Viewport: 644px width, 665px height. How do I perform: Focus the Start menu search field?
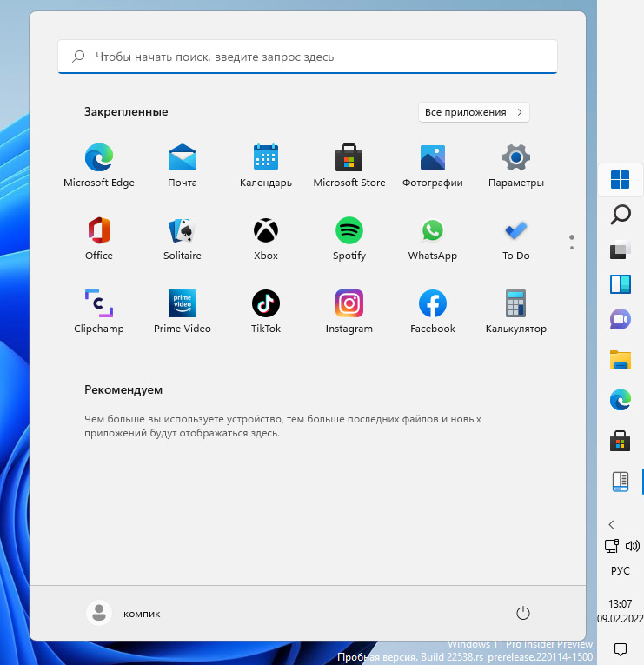308,57
